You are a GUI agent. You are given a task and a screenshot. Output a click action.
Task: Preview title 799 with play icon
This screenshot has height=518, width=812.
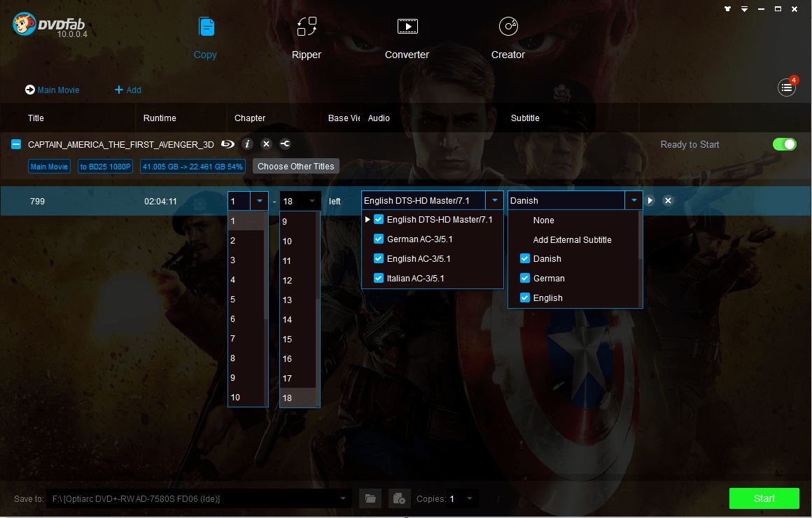[650, 200]
